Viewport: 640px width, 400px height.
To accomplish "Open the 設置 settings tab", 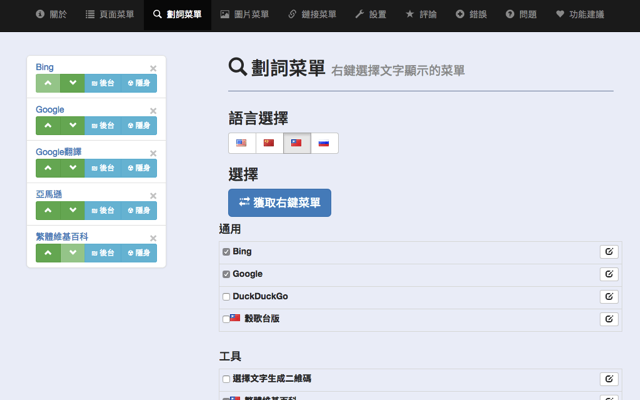I will tap(371, 14).
